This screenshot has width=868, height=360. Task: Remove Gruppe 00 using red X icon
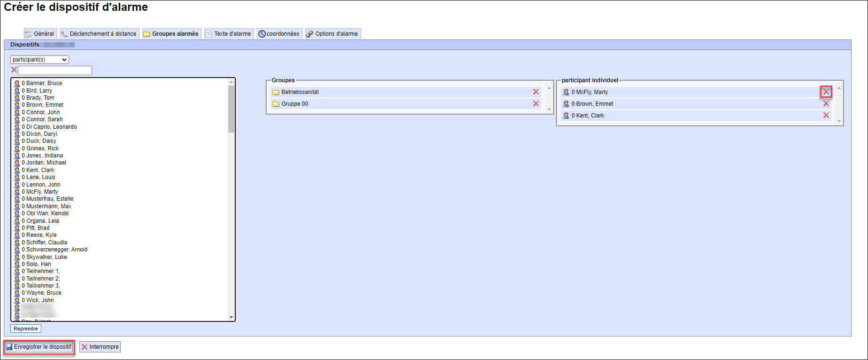[535, 104]
